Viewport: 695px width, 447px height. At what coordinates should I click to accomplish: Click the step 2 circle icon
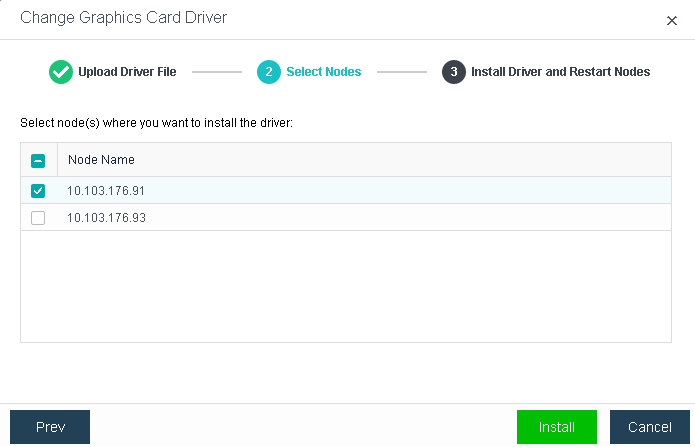(x=268, y=72)
